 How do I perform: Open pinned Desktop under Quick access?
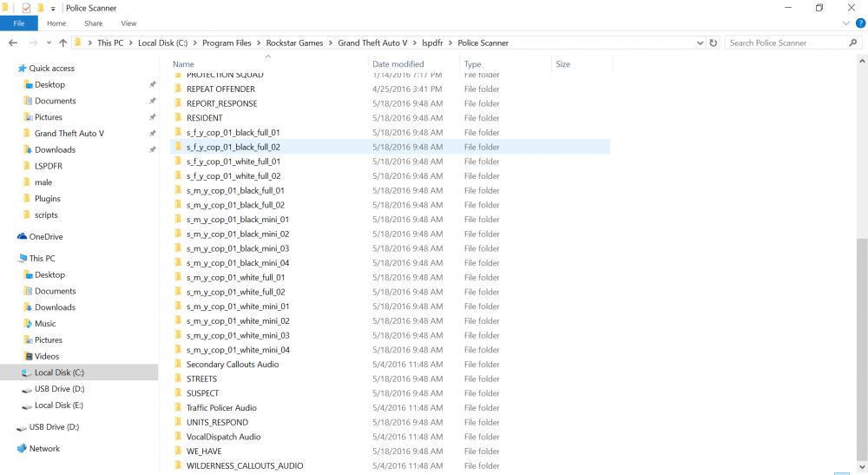click(x=49, y=85)
